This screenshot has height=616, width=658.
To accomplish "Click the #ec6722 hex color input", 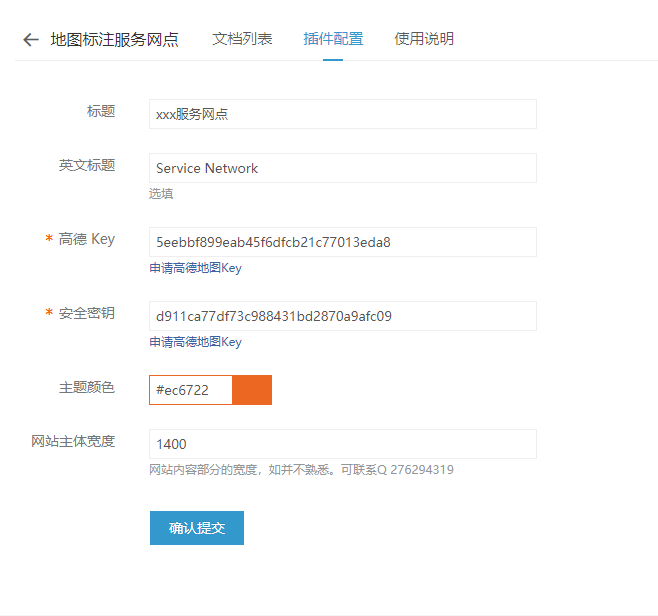I will tap(191, 390).
